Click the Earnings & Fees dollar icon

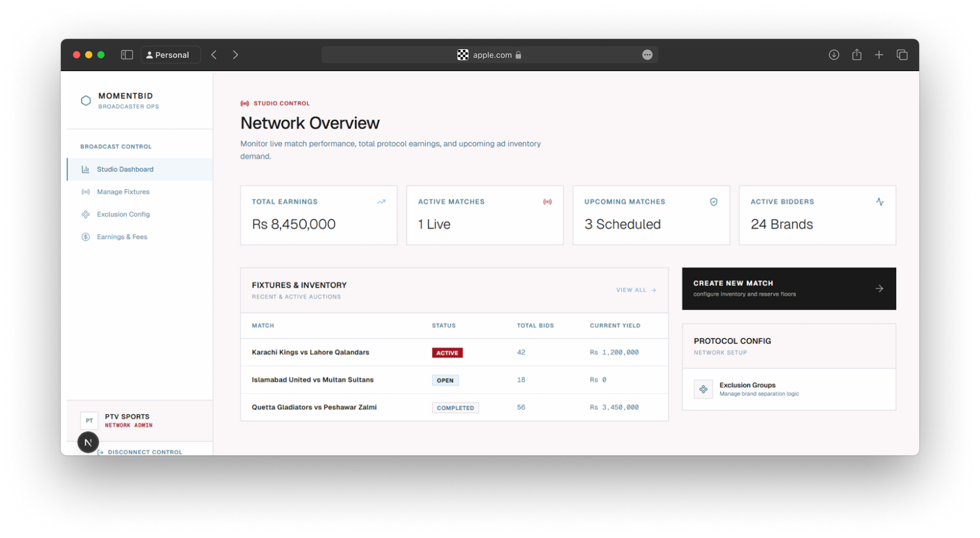click(86, 237)
